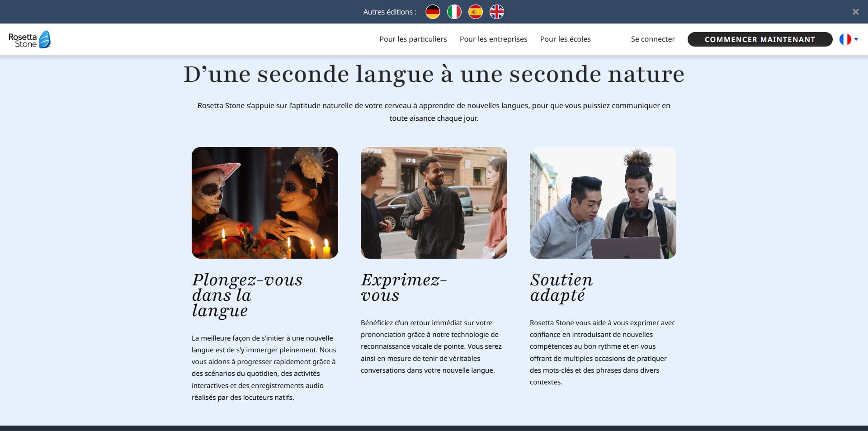Switch to the Spanish edition flag

click(x=475, y=12)
